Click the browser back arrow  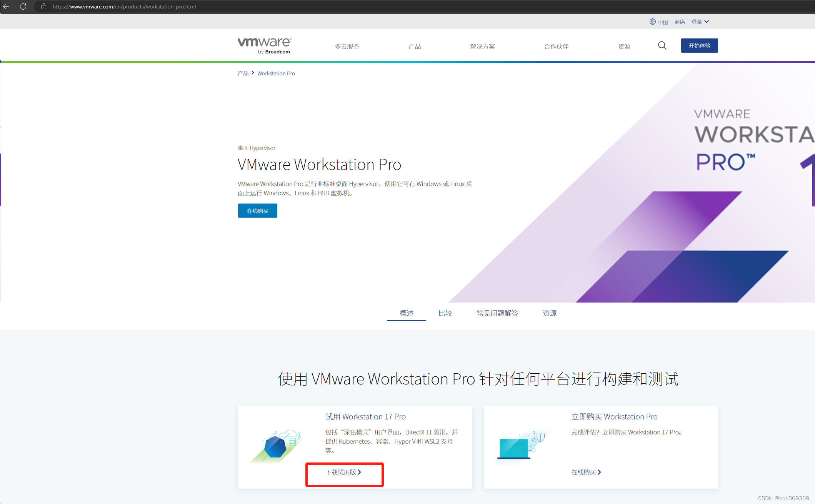6,7
